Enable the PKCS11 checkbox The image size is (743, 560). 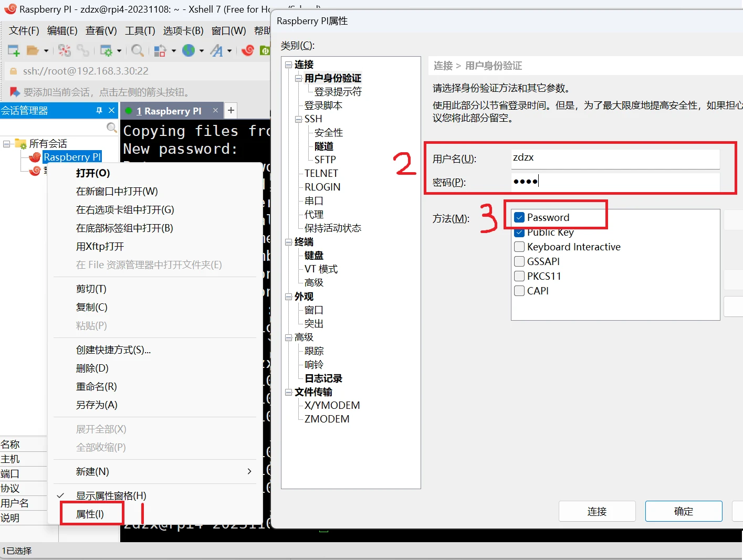click(x=519, y=276)
